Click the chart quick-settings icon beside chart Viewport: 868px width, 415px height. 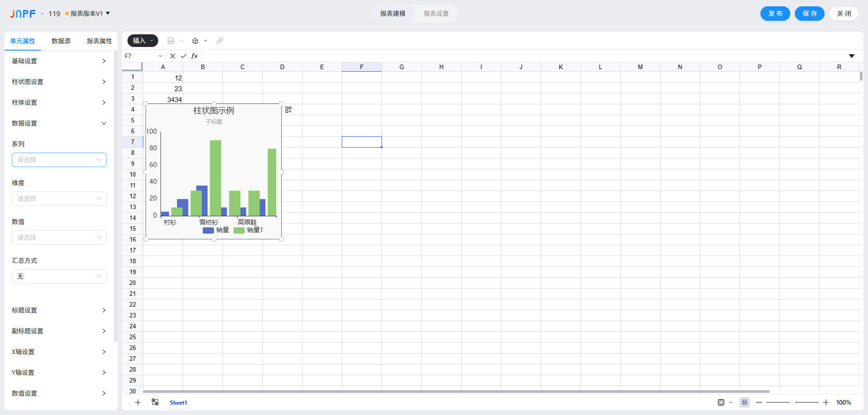pyautogui.click(x=288, y=110)
